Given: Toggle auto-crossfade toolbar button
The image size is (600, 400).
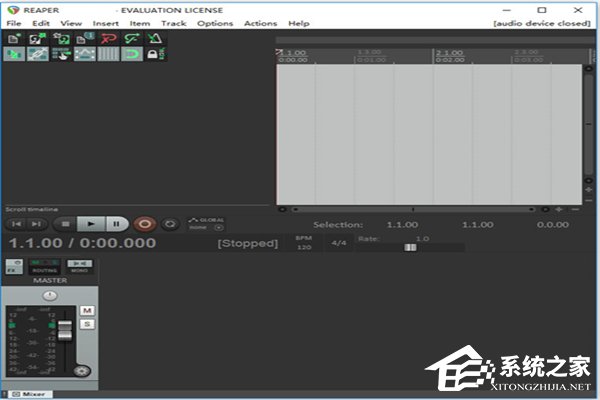Looking at the screenshot, I should (x=15, y=54).
